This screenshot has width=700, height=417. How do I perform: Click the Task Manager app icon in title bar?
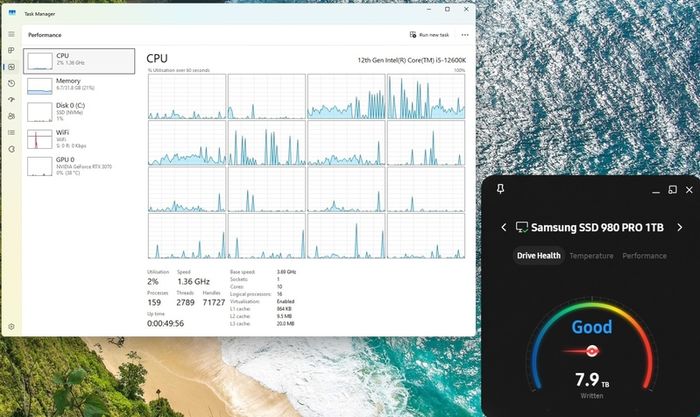(12, 13)
